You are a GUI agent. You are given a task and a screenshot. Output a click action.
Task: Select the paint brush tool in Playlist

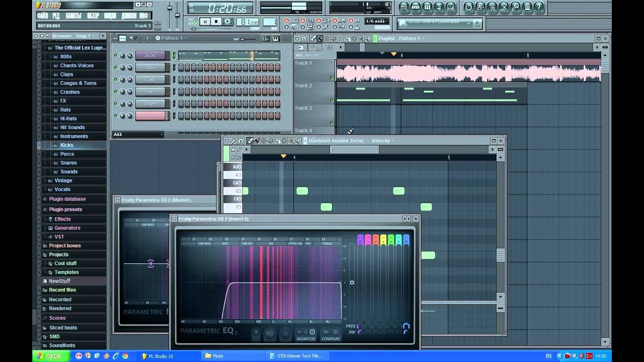(x=320, y=39)
